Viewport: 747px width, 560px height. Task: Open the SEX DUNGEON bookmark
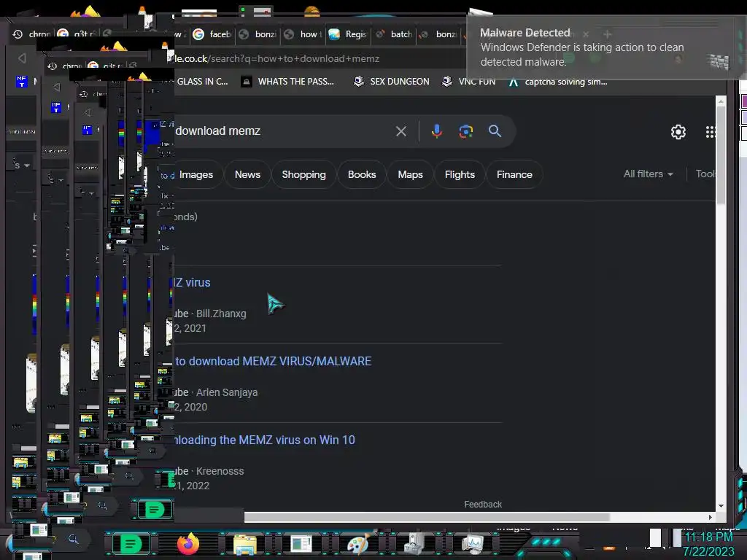[391, 82]
